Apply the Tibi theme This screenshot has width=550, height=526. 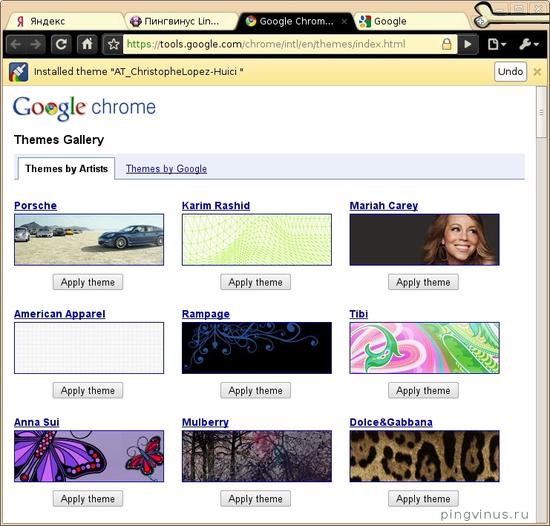pyautogui.click(x=423, y=390)
